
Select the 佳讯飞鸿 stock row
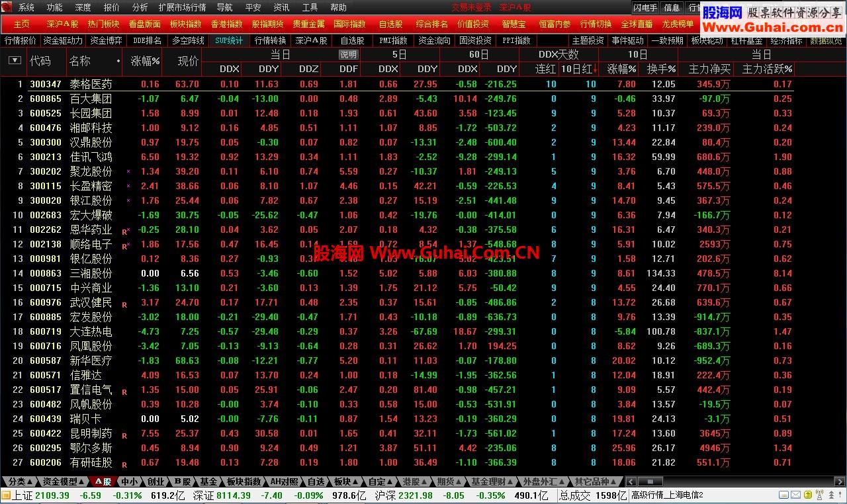coord(397,157)
